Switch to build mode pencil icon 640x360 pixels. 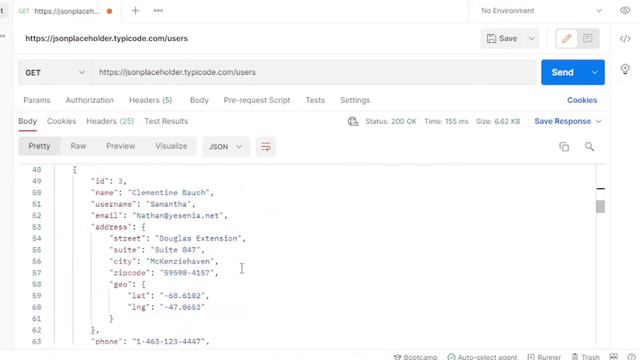coord(567,38)
